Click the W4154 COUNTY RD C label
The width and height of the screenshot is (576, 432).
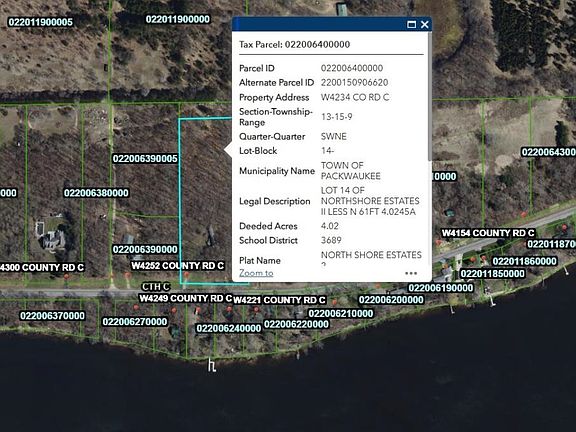pyautogui.click(x=488, y=233)
